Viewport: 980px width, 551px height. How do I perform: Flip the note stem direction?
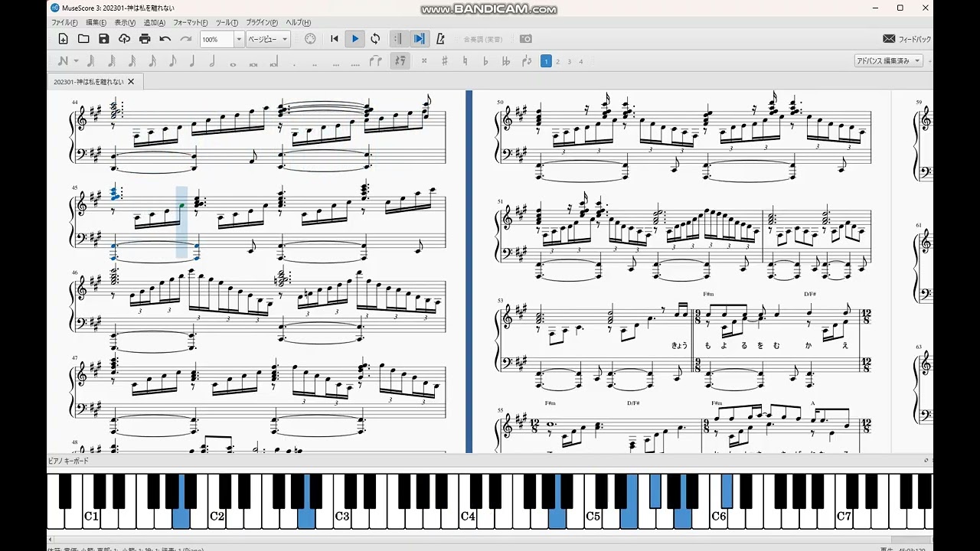(527, 61)
